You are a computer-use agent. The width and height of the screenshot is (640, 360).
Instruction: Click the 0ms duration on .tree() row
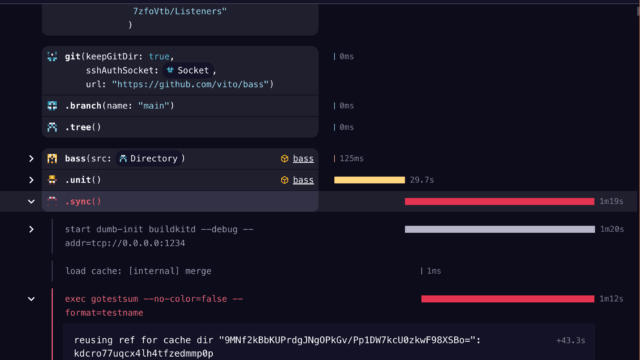point(347,127)
